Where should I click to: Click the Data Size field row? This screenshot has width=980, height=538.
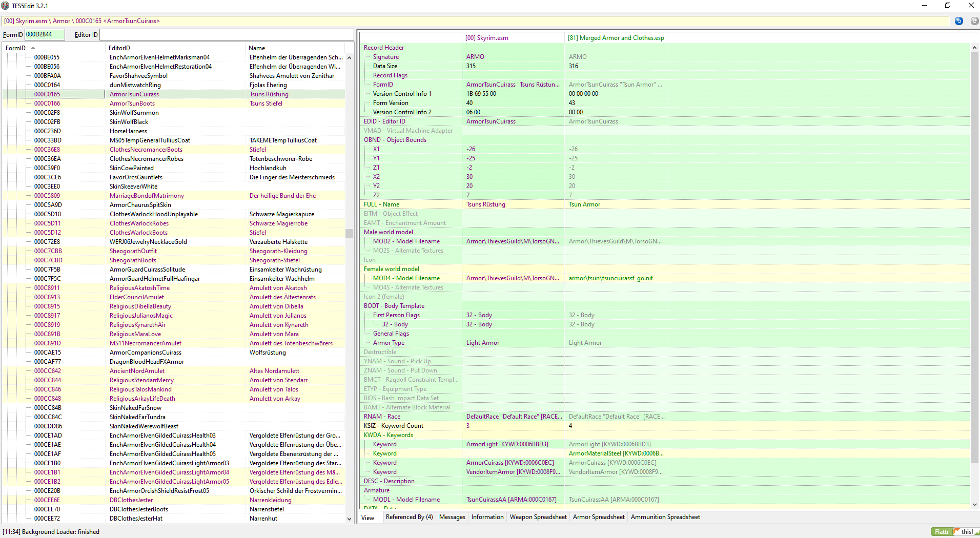tap(665, 66)
